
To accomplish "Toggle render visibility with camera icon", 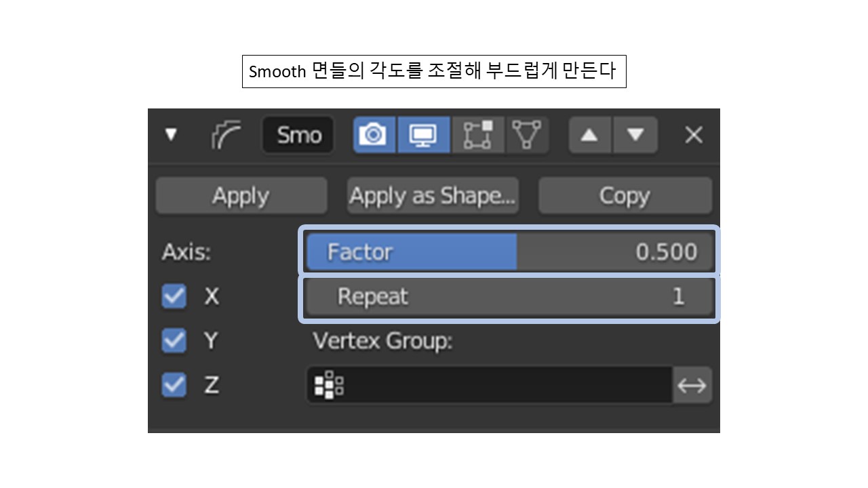I will (374, 134).
